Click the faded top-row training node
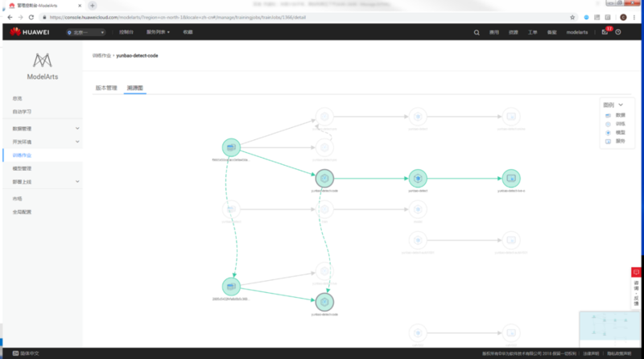This screenshot has width=644, height=359. click(x=324, y=117)
